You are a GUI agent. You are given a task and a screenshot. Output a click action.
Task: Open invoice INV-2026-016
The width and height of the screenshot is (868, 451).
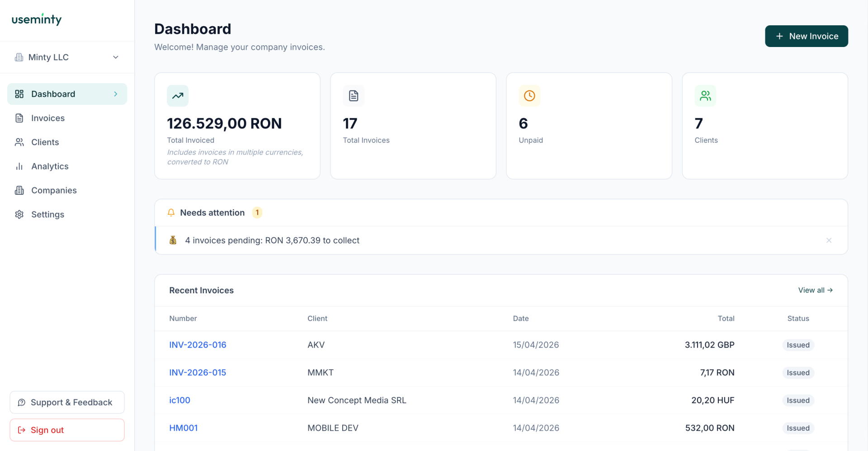(198, 345)
